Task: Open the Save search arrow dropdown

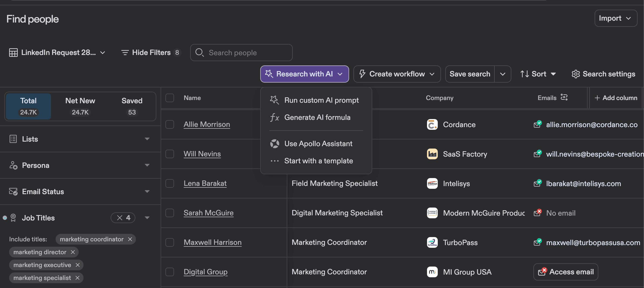Action: tap(503, 74)
